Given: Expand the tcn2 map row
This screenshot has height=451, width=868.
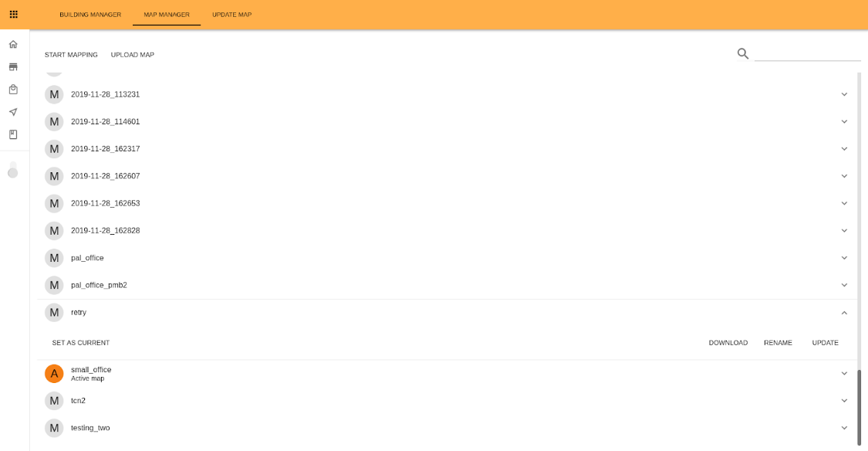Looking at the screenshot, I should (844, 401).
